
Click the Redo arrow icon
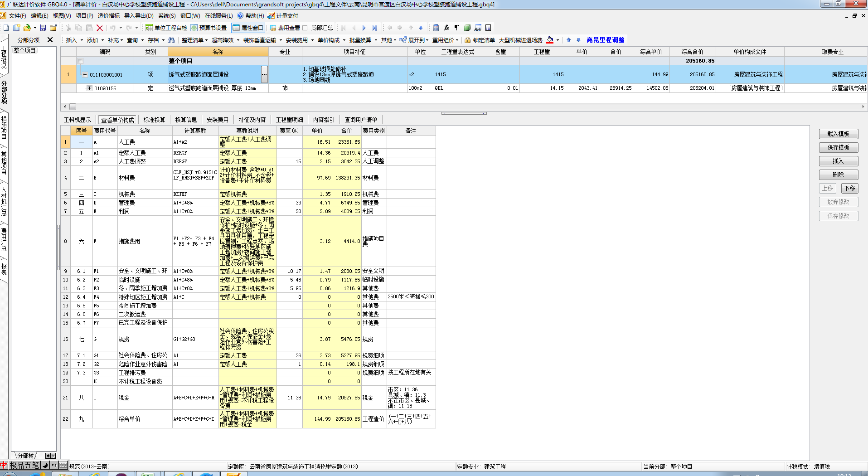point(129,28)
